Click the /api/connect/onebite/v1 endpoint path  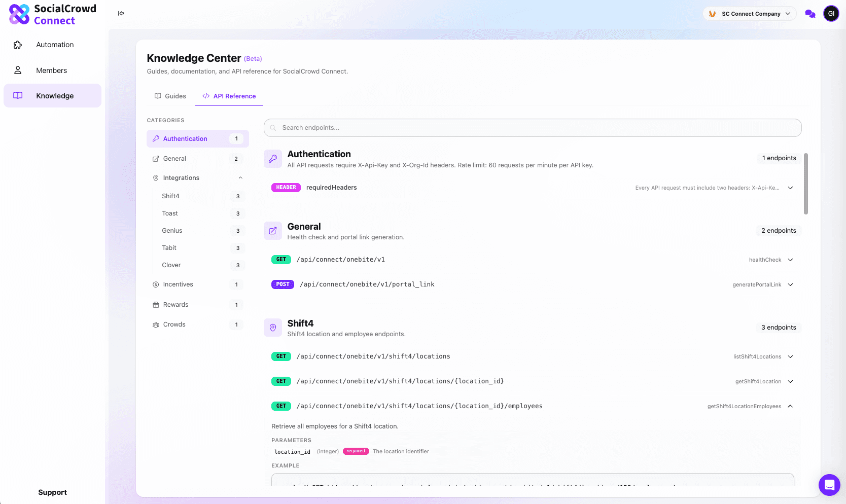click(341, 260)
